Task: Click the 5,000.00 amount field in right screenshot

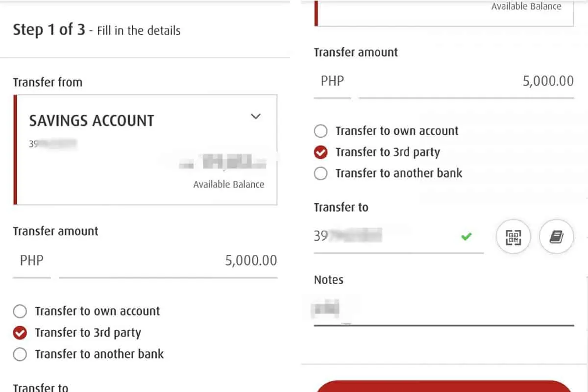Action: (x=465, y=81)
